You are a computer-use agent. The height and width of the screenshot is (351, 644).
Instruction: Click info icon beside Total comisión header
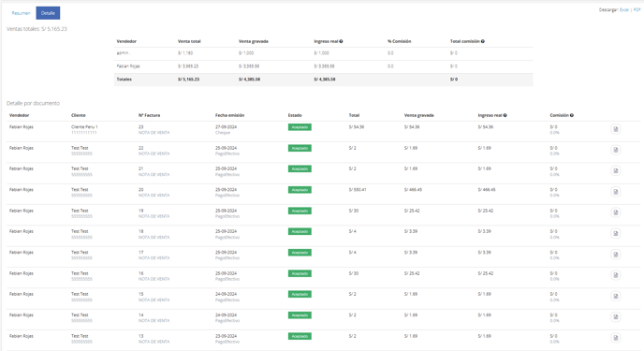[x=483, y=41]
